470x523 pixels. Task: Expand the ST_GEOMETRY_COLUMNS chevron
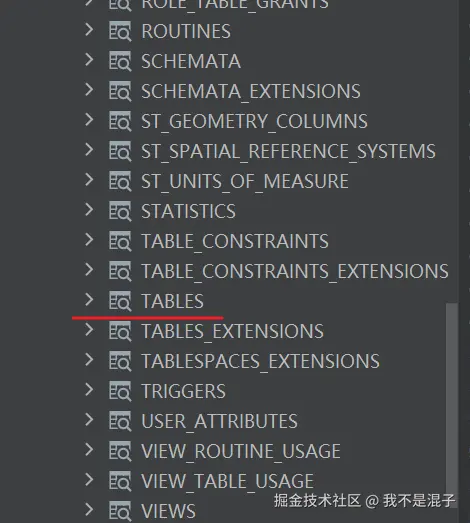(x=89, y=119)
